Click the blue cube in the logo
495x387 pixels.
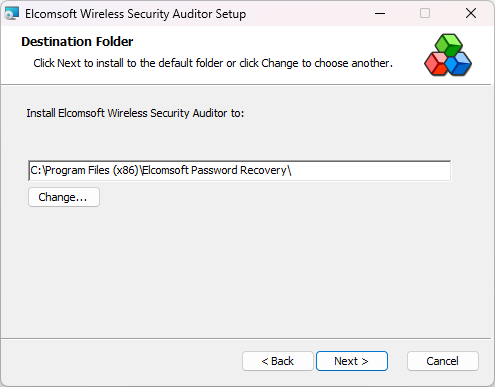[459, 64]
